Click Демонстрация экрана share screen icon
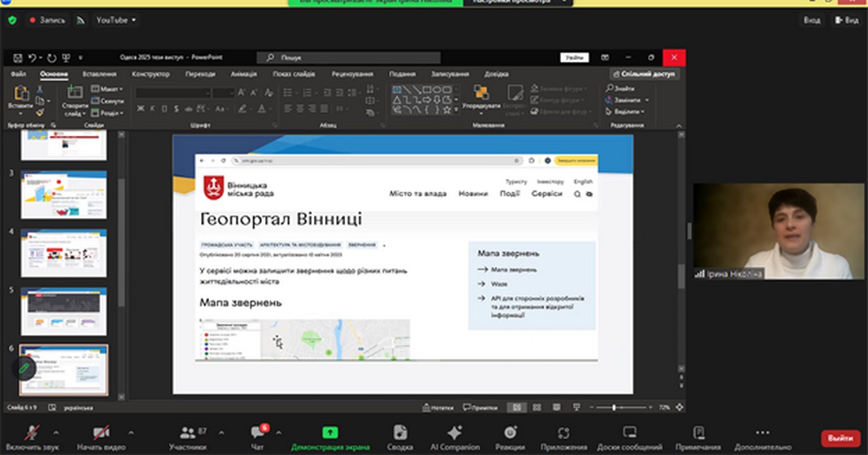 pos(330,433)
